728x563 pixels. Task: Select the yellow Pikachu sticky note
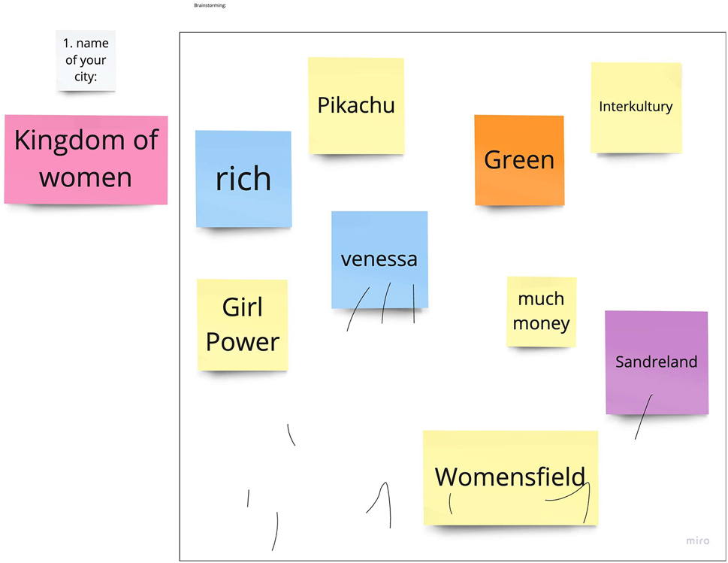coord(355,105)
